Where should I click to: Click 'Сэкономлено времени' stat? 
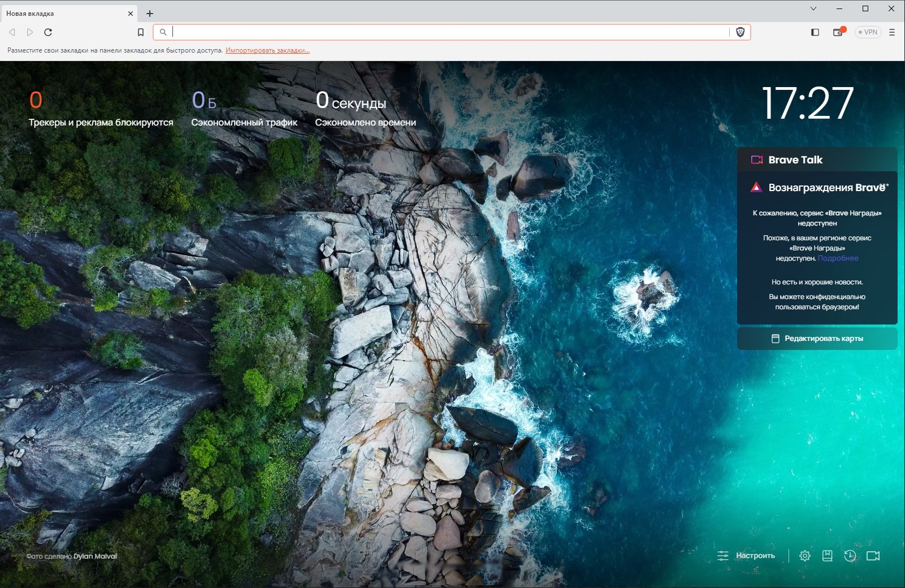(x=365, y=109)
